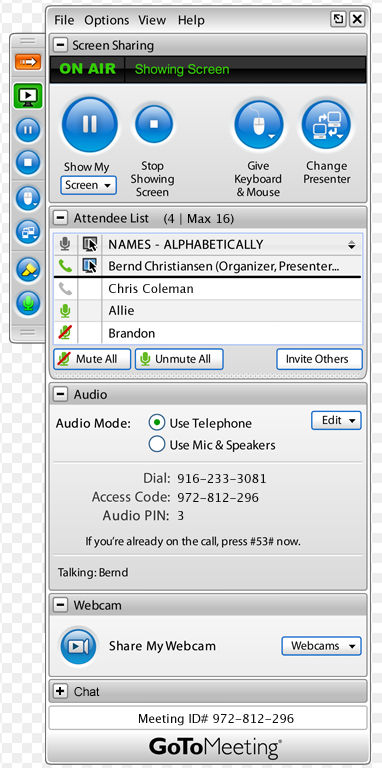Collapse the Webcam section
The height and width of the screenshot is (768, 382).
60,605
